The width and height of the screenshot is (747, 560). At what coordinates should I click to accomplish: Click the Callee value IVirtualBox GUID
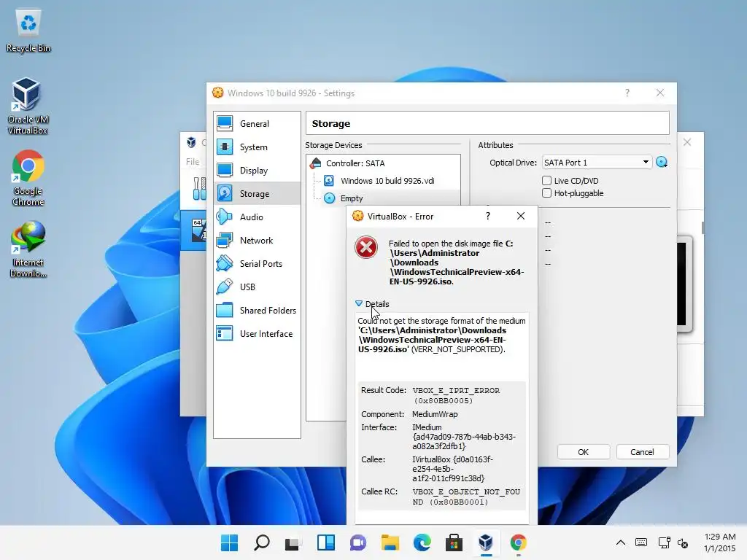pyautogui.click(x=452, y=469)
